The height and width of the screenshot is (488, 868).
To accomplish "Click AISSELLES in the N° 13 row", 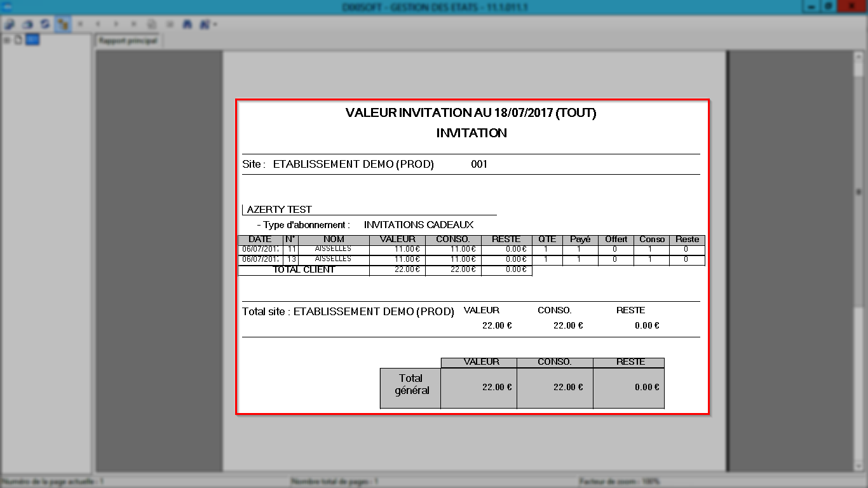I will 333,259.
